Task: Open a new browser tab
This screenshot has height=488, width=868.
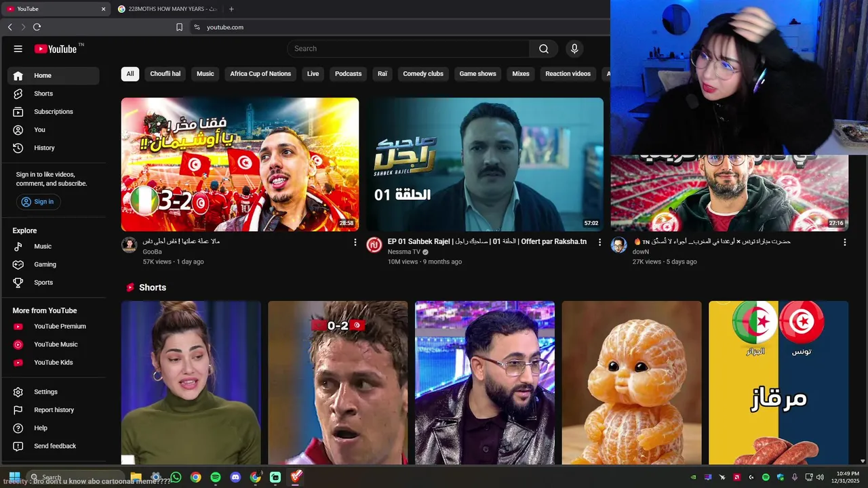Action: 231,9
